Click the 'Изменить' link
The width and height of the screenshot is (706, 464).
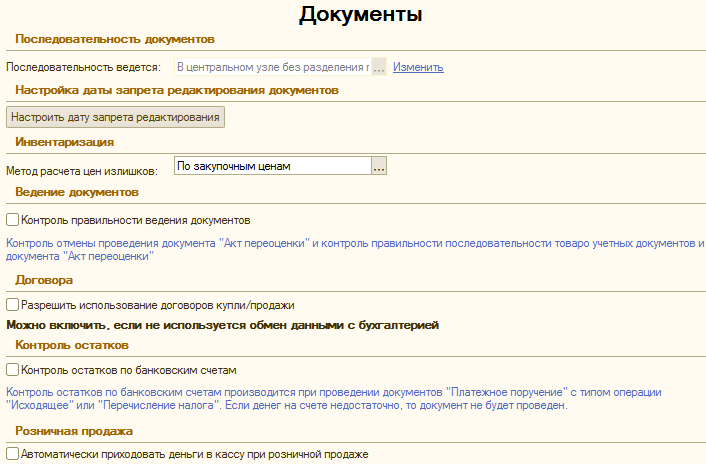[417, 67]
